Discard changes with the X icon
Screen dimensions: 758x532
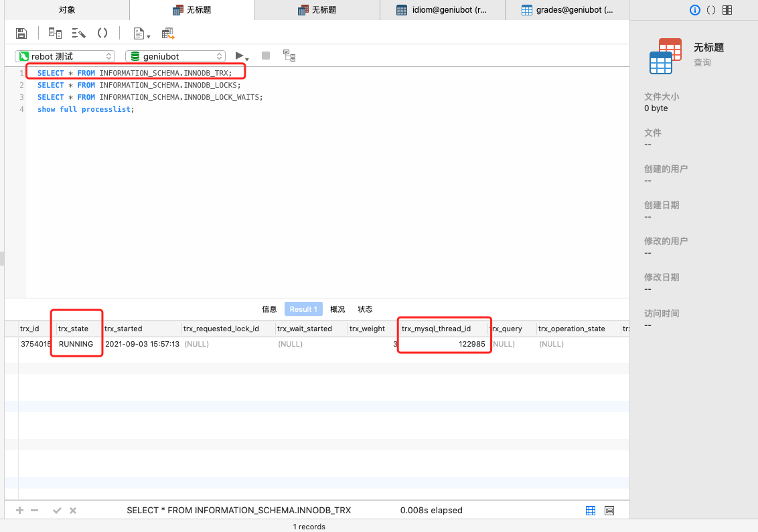pyautogui.click(x=73, y=511)
